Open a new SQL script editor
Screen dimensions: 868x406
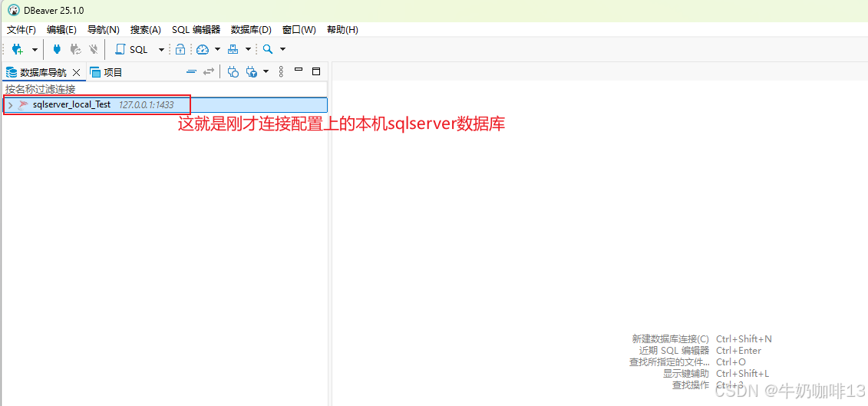click(132, 49)
